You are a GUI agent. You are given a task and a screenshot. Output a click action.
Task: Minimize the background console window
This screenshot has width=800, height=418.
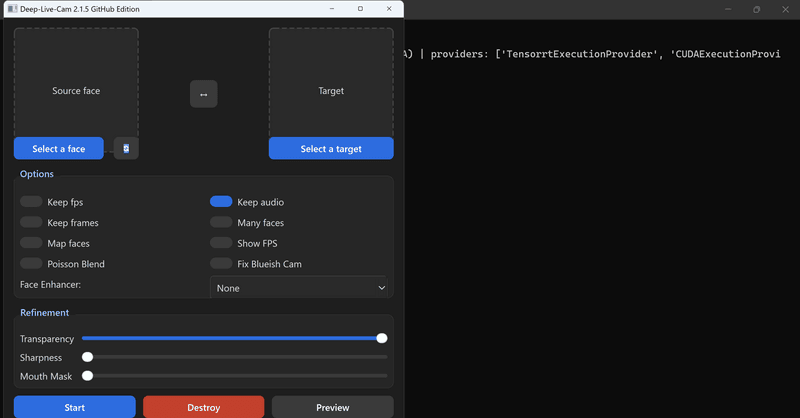pos(728,9)
